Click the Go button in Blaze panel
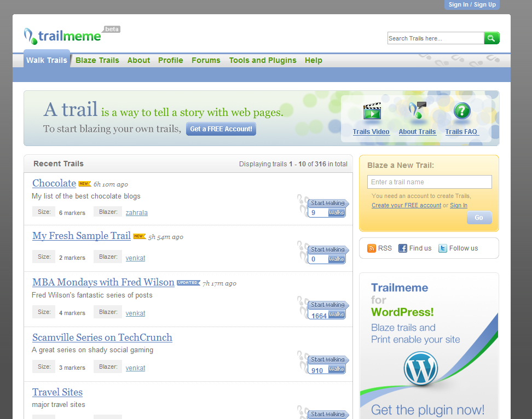The height and width of the screenshot is (419, 532). [479, 218]
